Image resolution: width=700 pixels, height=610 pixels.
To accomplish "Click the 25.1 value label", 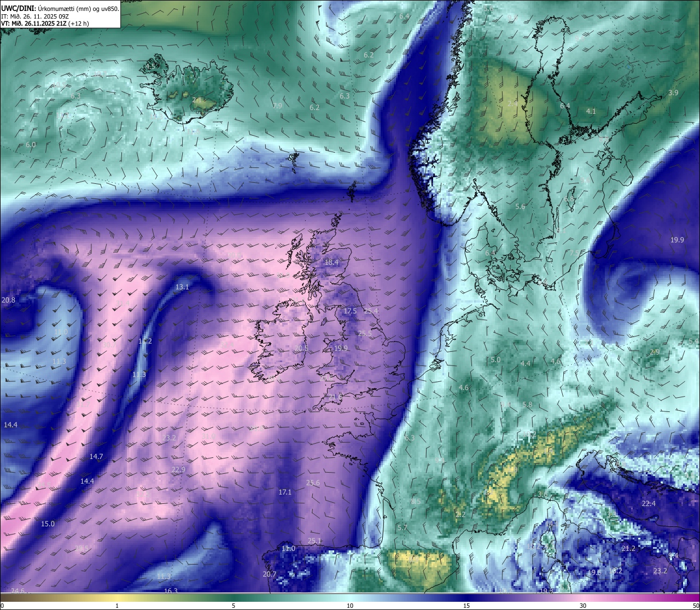I will pos(314,541).
